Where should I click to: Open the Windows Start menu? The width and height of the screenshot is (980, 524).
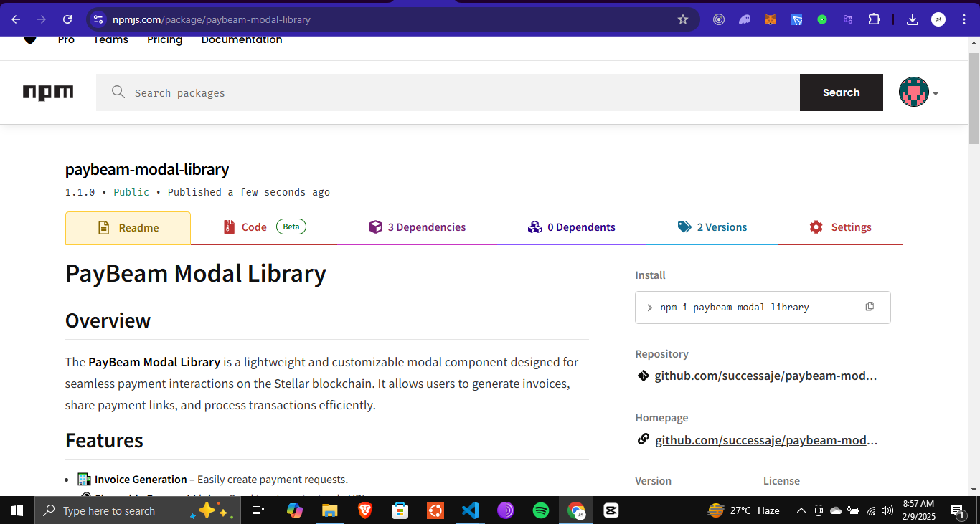(x=17, y=510)
